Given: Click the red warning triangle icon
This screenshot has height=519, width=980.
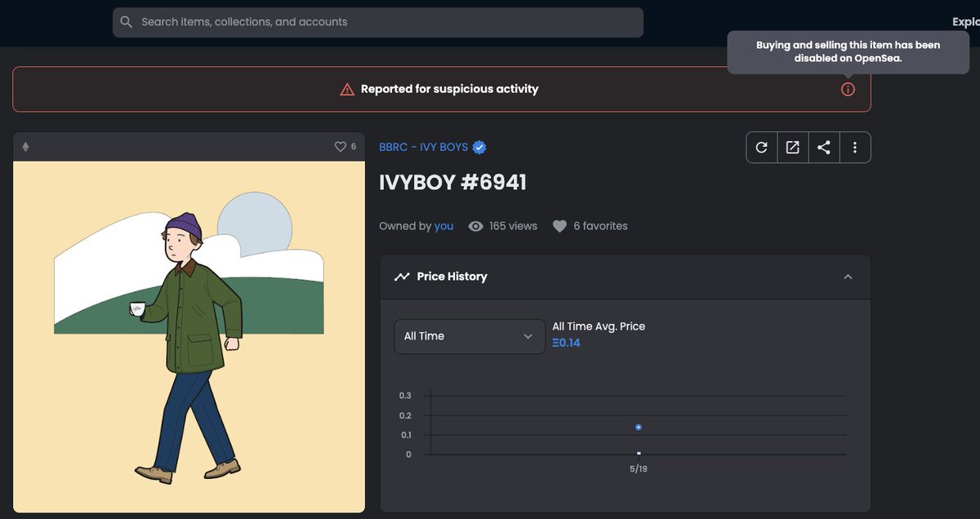Looking at the screenshot, I should tap(347, 89).
